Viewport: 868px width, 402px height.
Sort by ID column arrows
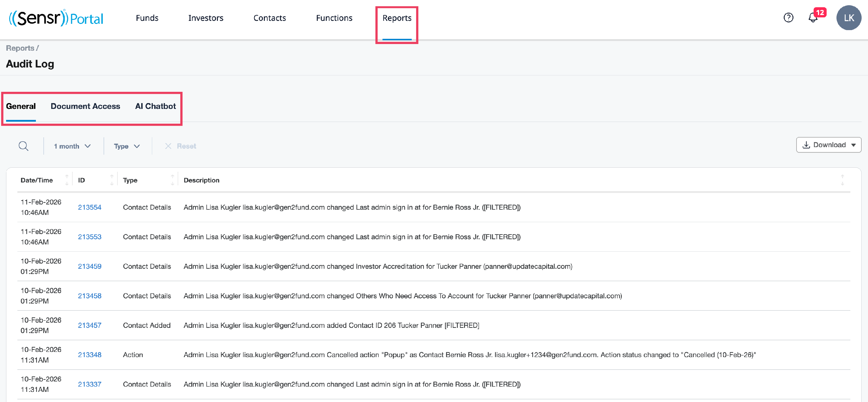click(x=111, y=180)
